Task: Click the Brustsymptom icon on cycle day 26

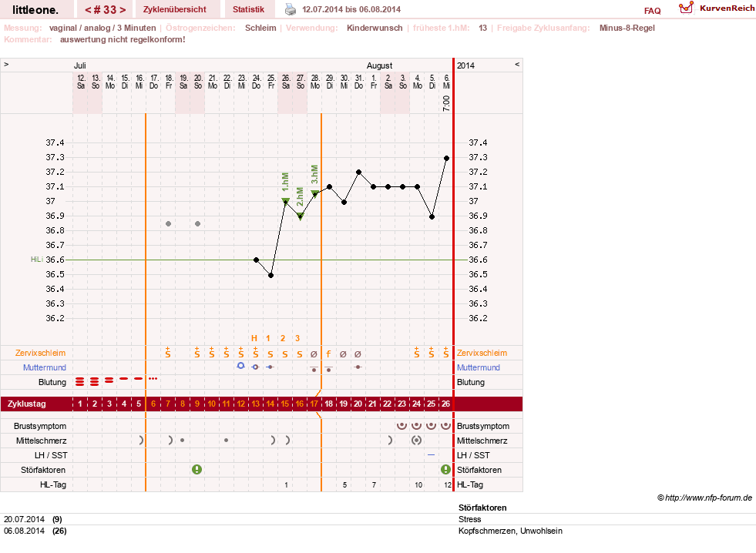Action: click(445, 426)
